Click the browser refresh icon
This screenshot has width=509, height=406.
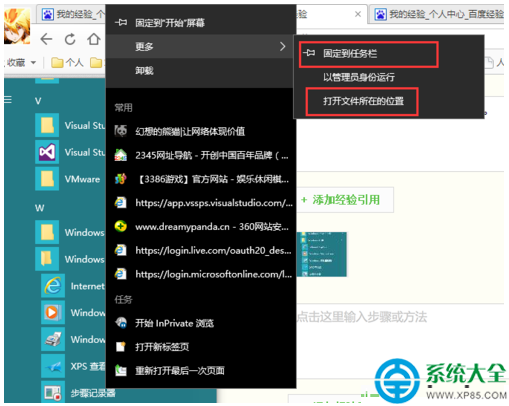tap(70, 39)
